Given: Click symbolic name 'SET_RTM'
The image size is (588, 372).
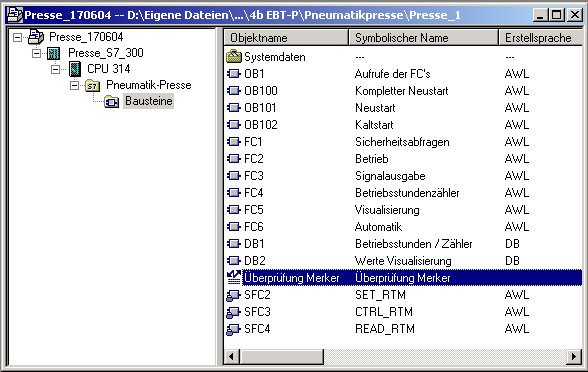Looking at the screenshot, I should (380, 295).
